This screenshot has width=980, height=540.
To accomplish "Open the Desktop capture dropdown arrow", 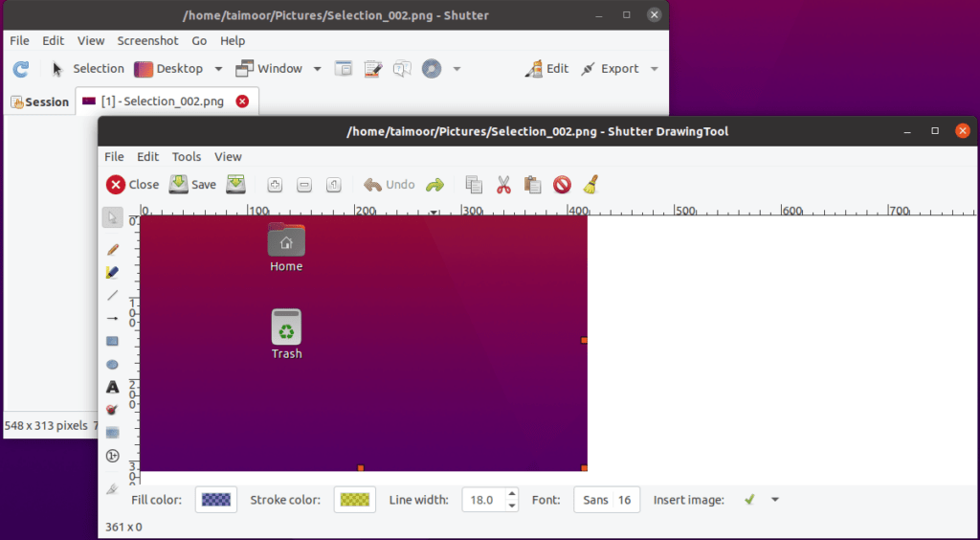I will [x=218, y=69].
